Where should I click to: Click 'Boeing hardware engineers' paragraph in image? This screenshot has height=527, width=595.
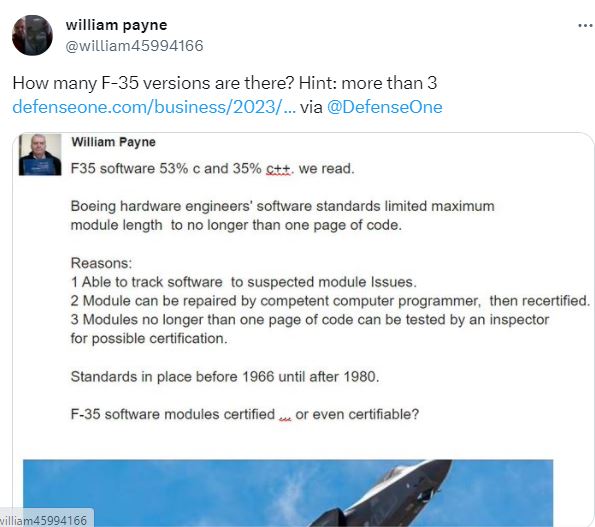(x=282, y=216)
